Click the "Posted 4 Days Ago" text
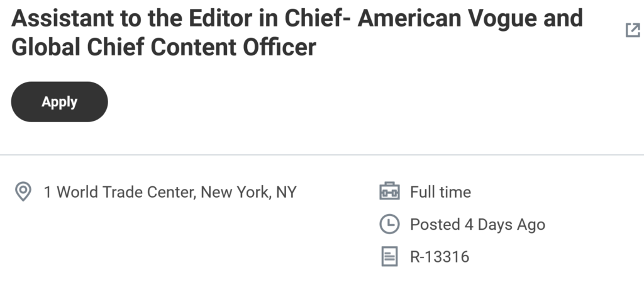 [x=477, y=224]
